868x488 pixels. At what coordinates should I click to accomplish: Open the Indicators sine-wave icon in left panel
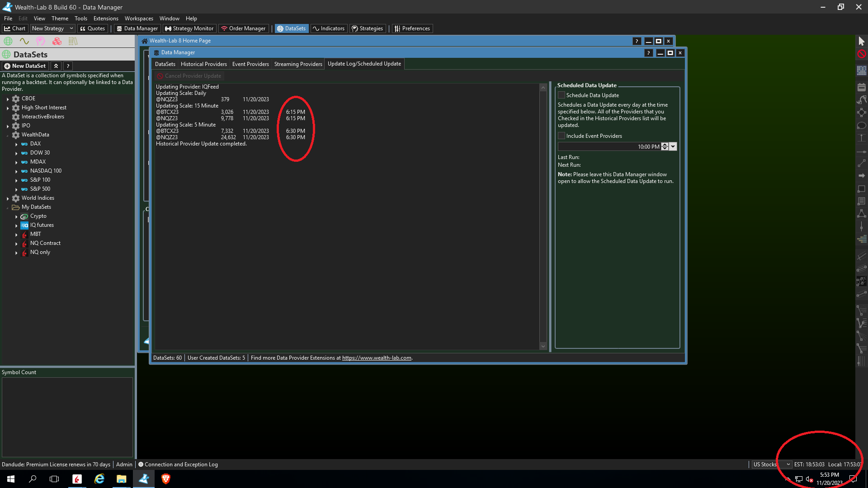pyautogui.click(x=24, y=41)
